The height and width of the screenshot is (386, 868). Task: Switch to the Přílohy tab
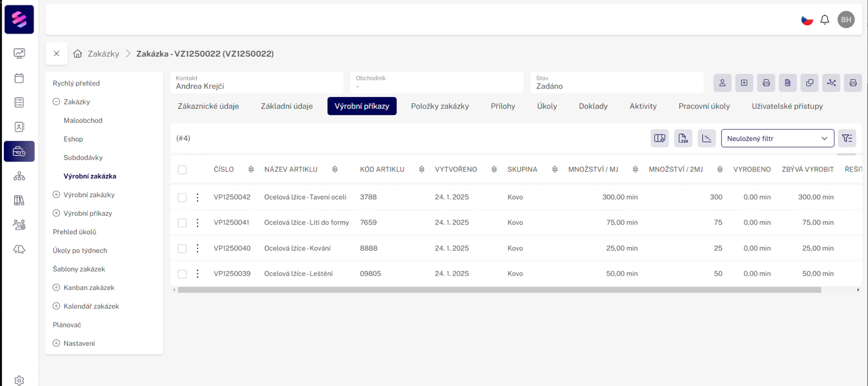(x=503, y=106)
